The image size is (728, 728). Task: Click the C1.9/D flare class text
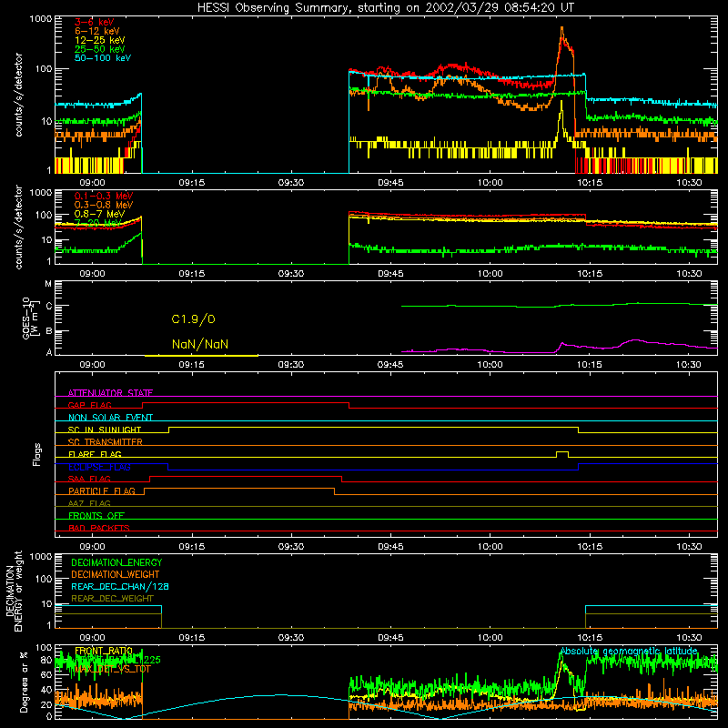193,319
